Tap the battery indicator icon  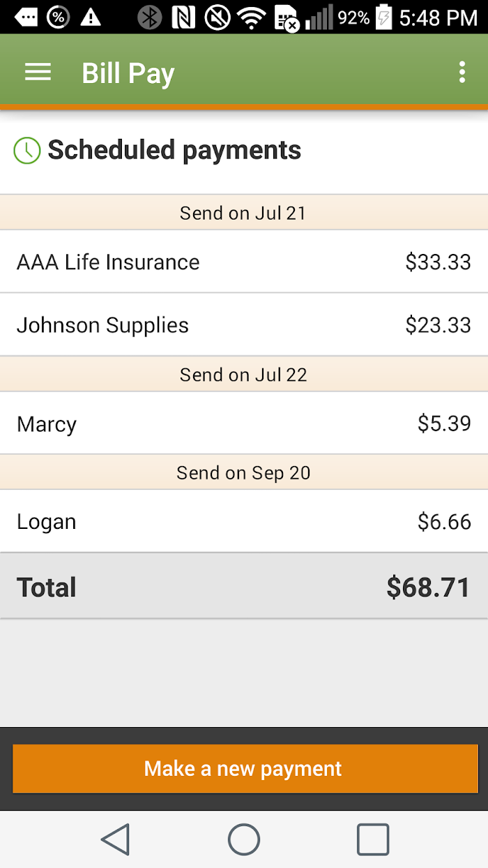[x=383, y=17]
